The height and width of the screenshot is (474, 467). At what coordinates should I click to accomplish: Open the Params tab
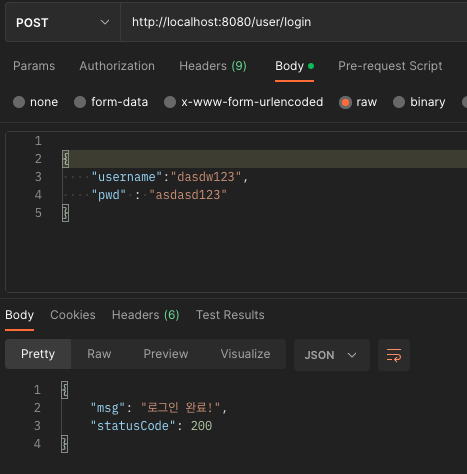click(34, 66)
